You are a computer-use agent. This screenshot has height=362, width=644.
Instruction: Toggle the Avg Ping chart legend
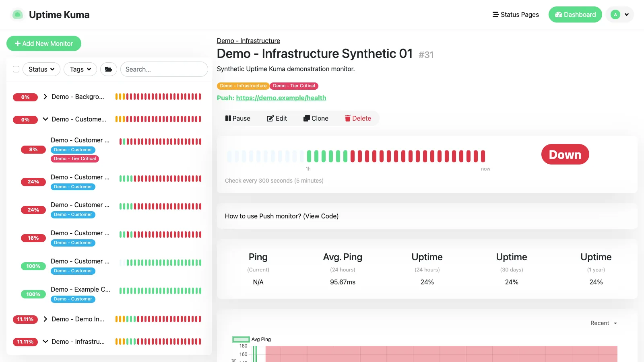252,339
